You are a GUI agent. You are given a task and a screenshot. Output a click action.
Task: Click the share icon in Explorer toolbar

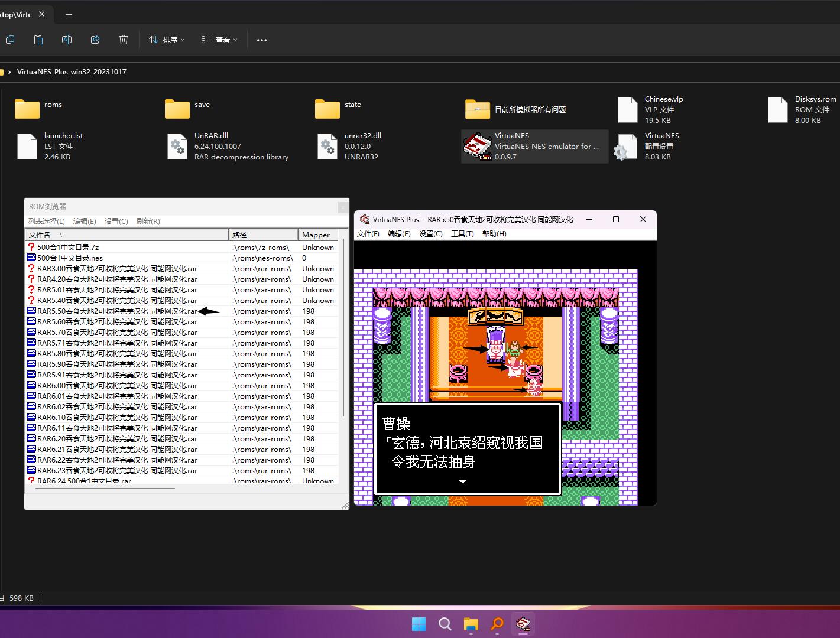(95, 40)
